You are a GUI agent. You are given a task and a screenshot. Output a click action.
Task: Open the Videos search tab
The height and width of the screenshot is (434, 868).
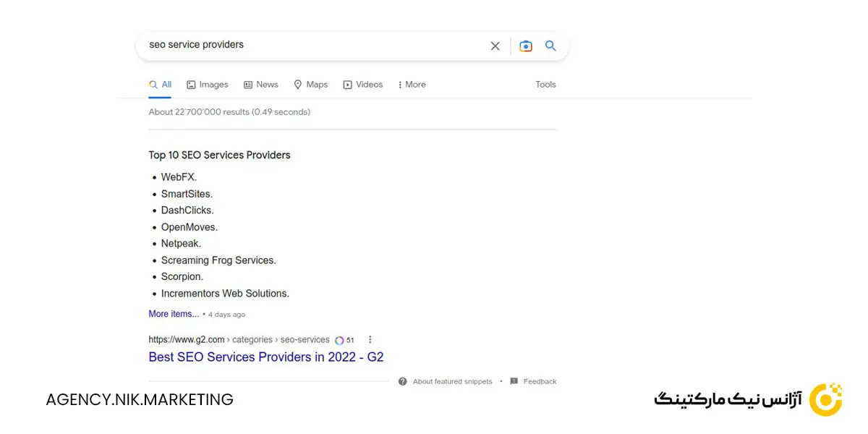pos(363,85)
